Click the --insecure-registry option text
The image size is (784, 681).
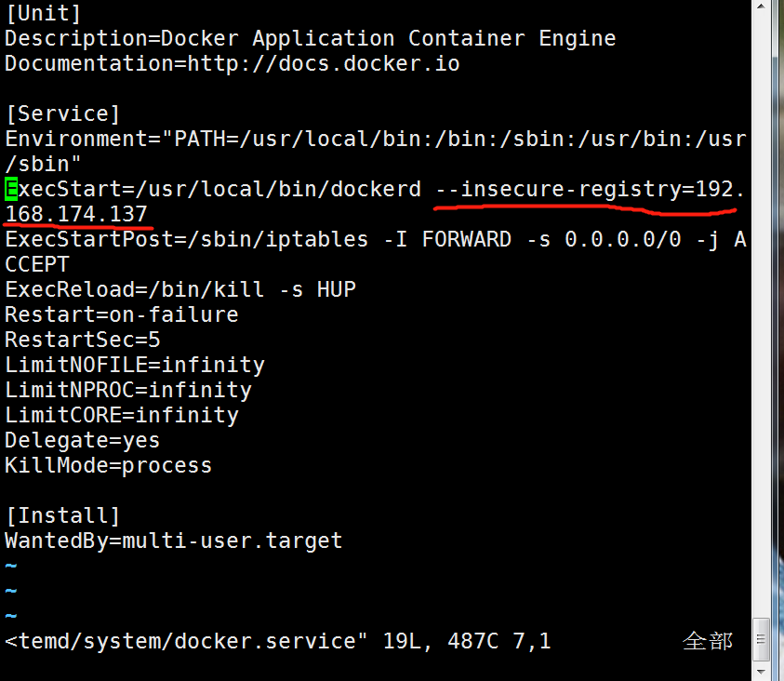[x=558, y=190]
